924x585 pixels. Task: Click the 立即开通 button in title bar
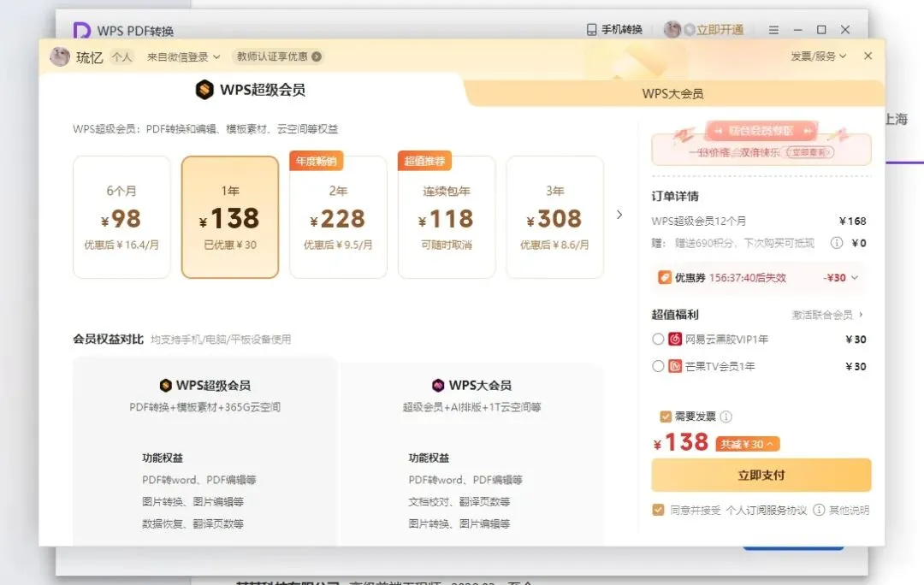(x=720, y=29)
